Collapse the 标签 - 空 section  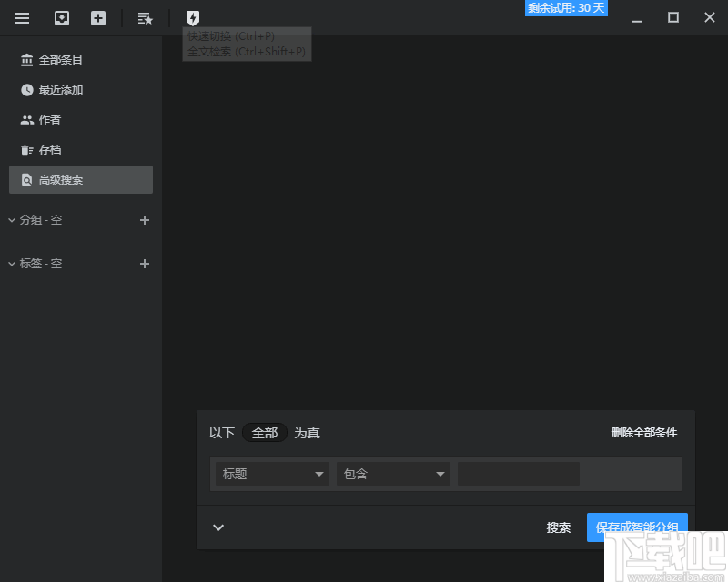tap(12, 264)
